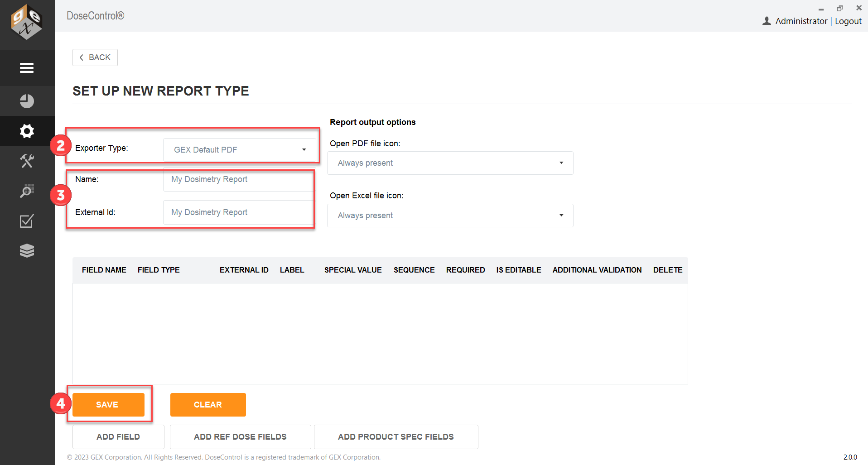Open the dashboard pie chart icon
Viewport: 868px width, 465px height.
(27, 101)
